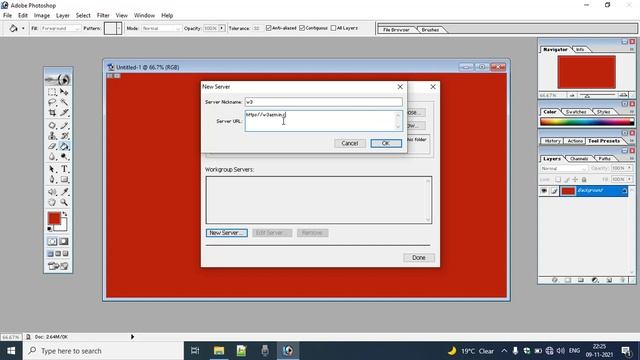Toggle lock transparent pixels in Layers panel
This screenshot has width=640, height=360.
click(558, 180)
